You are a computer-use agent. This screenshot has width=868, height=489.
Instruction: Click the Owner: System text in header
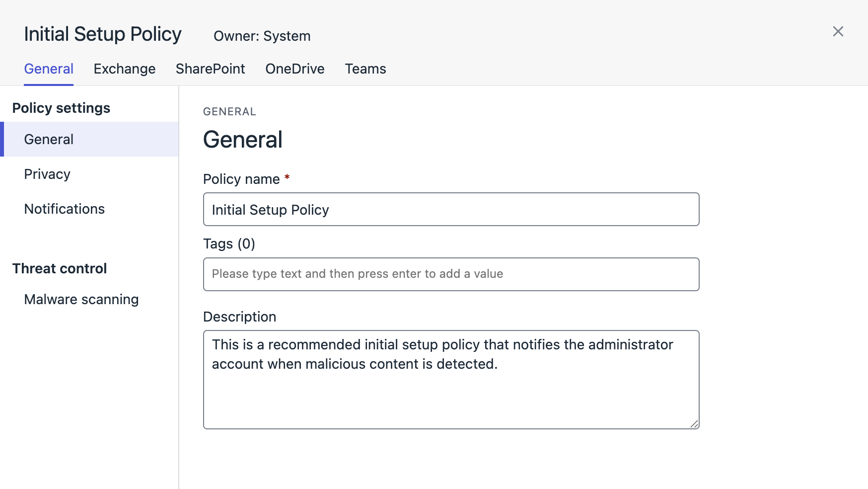click(262, 36)
